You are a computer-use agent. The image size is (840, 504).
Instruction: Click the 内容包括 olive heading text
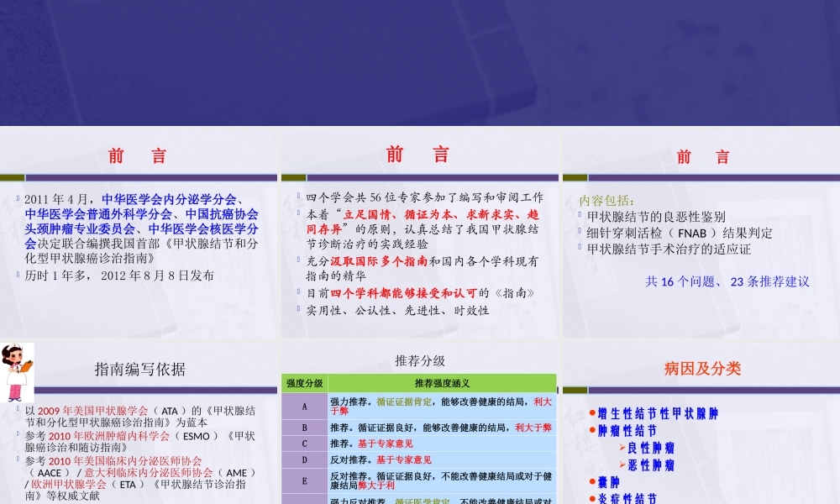click(x=607, y=201)
